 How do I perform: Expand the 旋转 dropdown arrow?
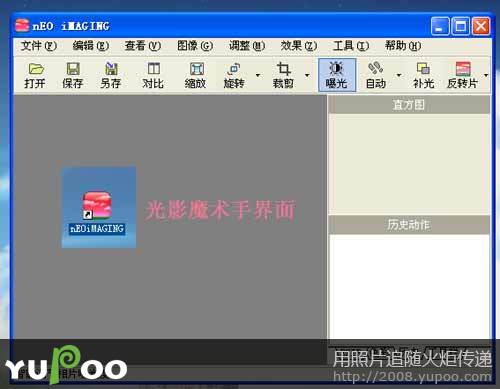coord(258,75)
